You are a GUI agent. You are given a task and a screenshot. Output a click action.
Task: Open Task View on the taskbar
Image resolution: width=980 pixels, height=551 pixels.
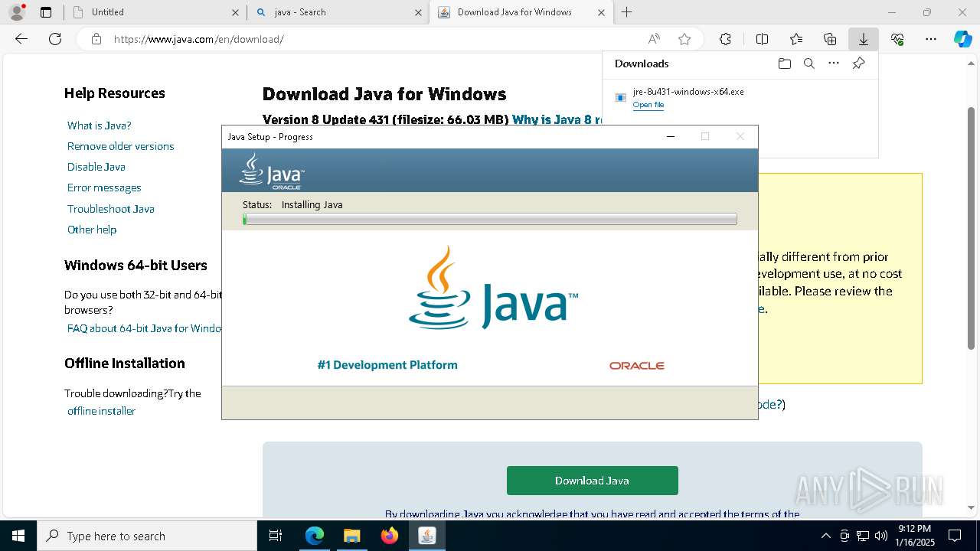276,536
